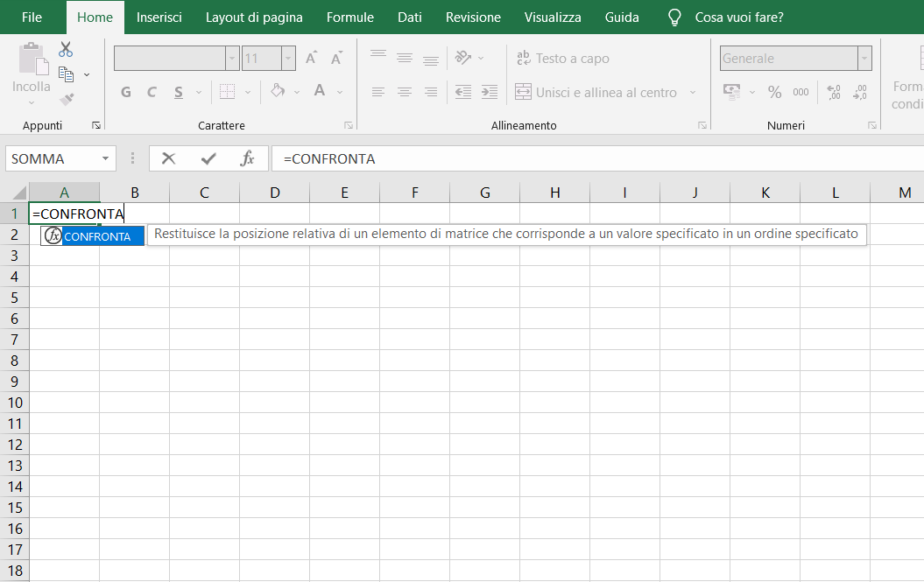Click the Copia formato paintbrush icon
The width and height of the screenshot is (924, 582).
pos(66,99)
